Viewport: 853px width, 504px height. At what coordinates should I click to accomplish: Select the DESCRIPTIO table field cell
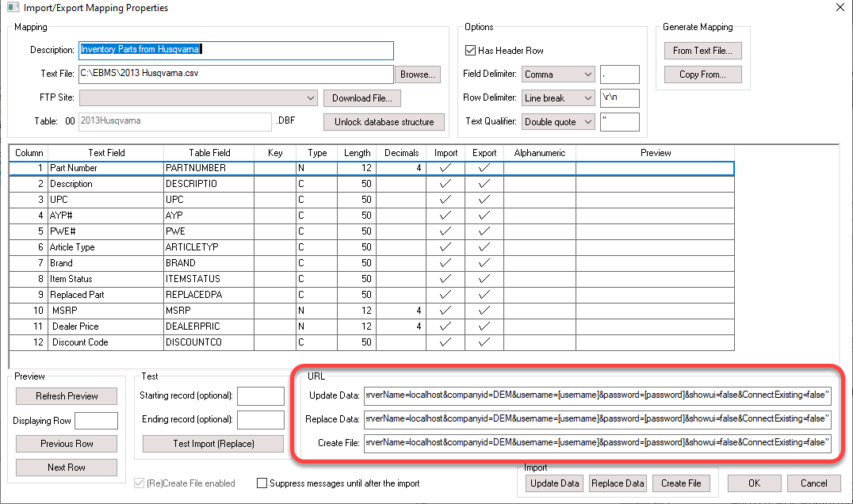tap(209, 184)
